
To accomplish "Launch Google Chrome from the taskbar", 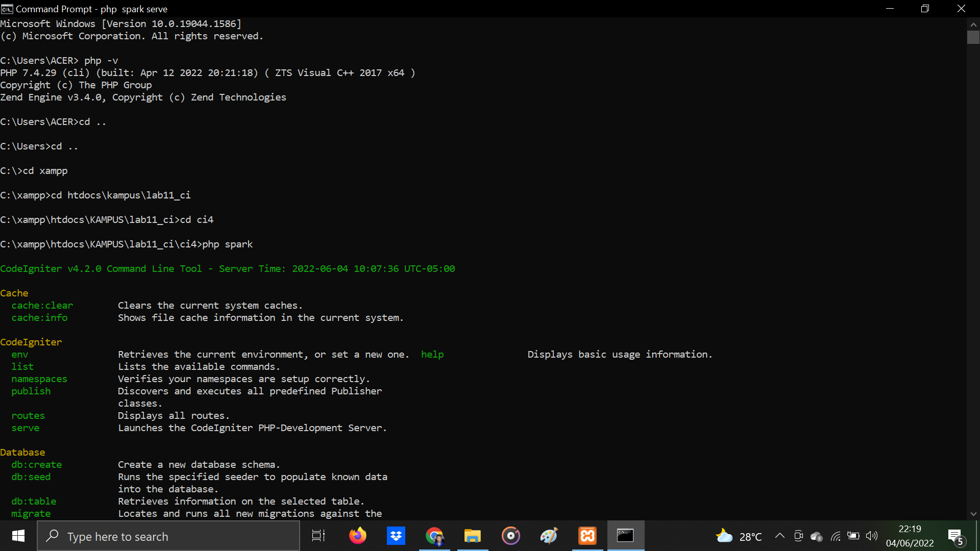I will (434, 536).
